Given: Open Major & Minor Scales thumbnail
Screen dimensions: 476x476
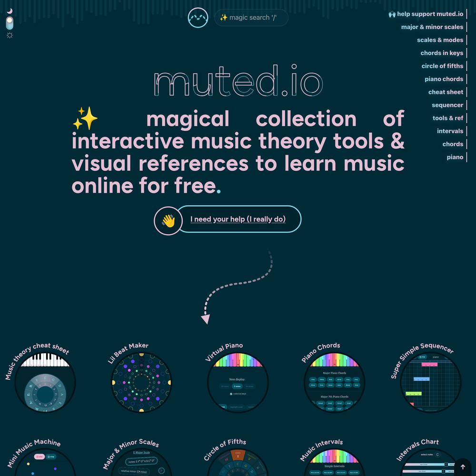Looking at the screenshot, I should coord(141,462).
